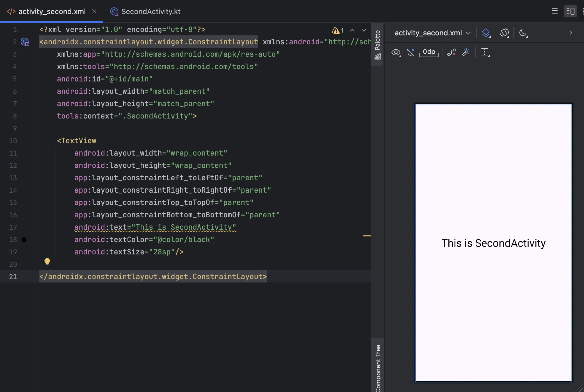Switch to Split view mode
This screenshot has height=392, width=584.
[x=570, y=12]
